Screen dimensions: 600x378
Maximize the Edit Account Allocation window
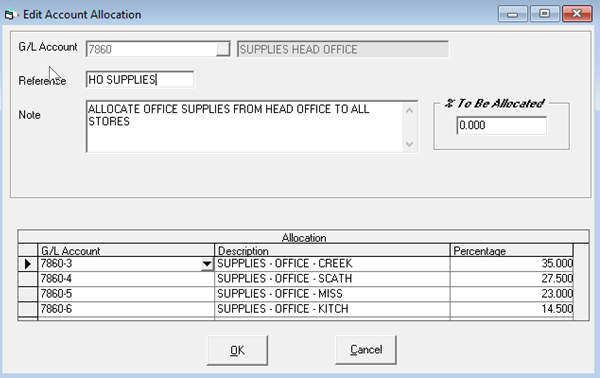[x=545, y=14]
